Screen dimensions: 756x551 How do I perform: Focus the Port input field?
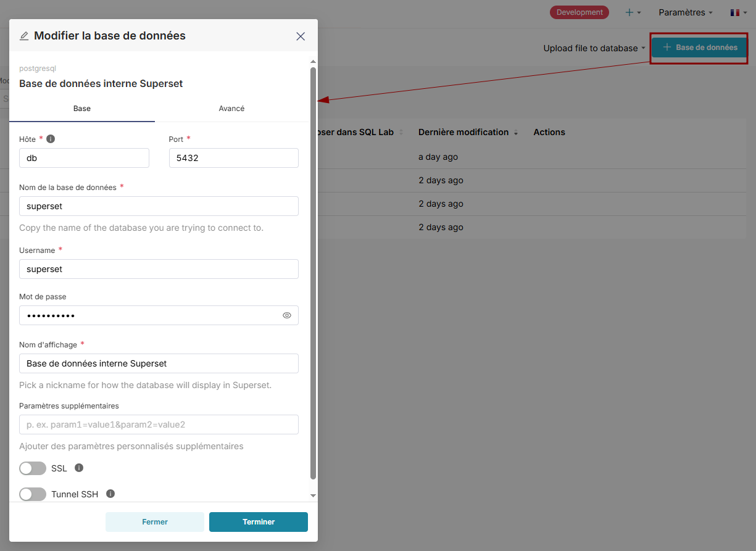(234, 158)
